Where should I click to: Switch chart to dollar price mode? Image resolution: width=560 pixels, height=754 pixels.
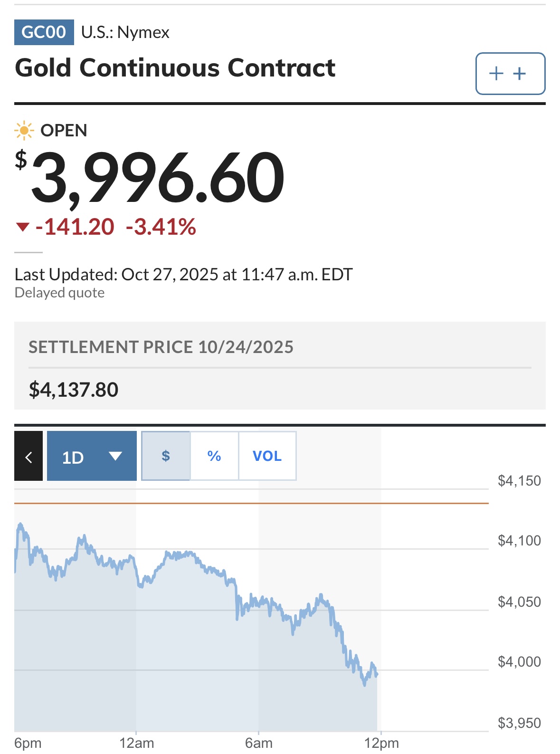click(166, 456)
